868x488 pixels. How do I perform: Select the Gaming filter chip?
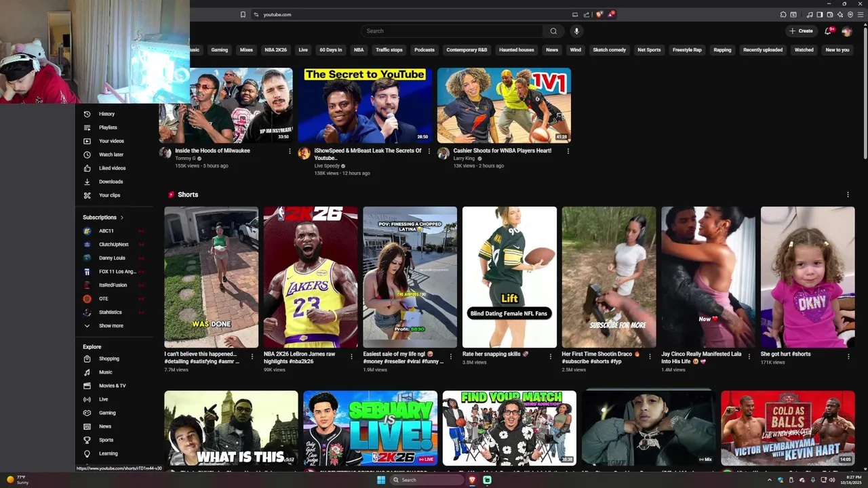coord(220,49)
